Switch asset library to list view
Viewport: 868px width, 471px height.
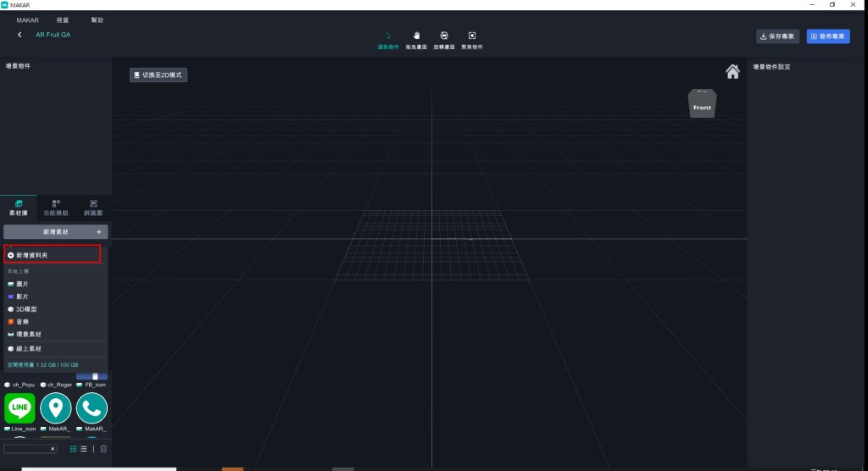coord(84,449)
